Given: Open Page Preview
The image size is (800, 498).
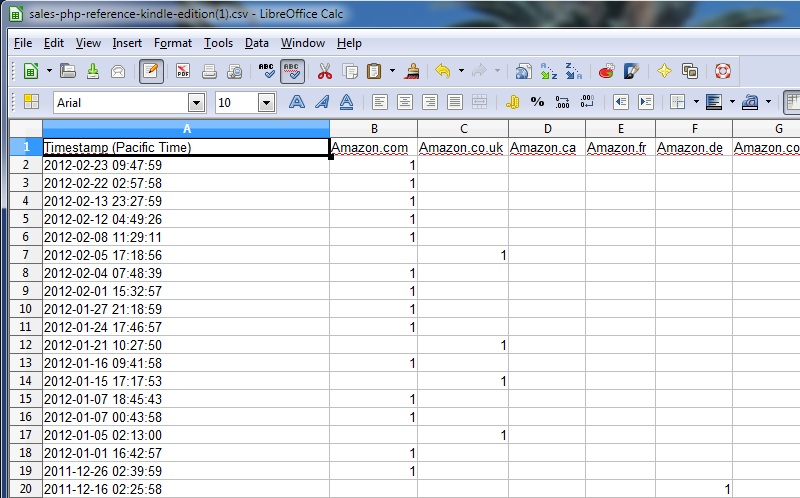Looking at the screenshot, I should pos(234,71).
